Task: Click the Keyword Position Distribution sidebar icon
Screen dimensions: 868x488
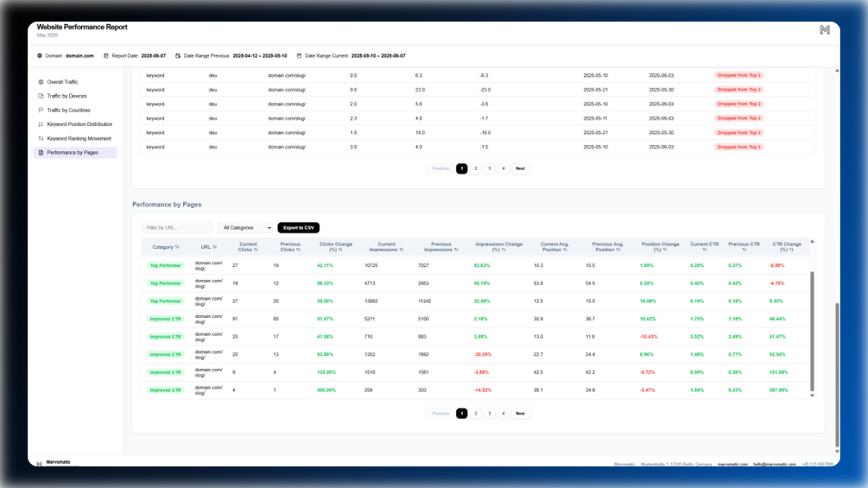Action: pos(41,124)
